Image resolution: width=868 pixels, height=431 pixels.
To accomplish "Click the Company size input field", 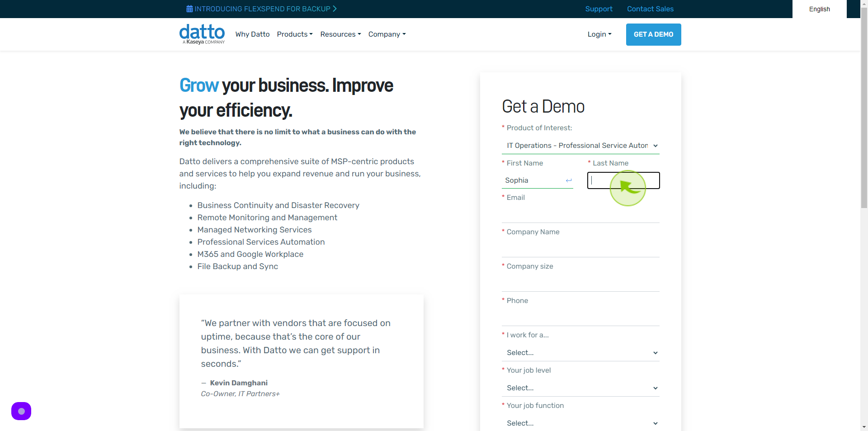I will pyautogui.click(x=580, y=283).
